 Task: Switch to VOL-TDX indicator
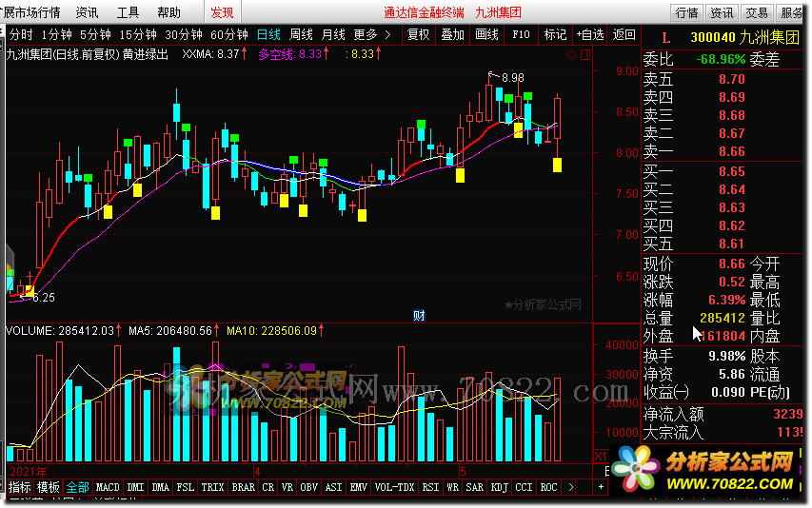coord(395,487)
